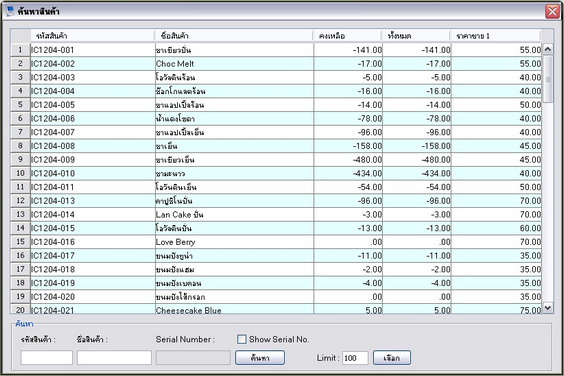This screenshot has width=564, height=376.
Task: Click product code IC1204-015
Action: click(53, 228)
